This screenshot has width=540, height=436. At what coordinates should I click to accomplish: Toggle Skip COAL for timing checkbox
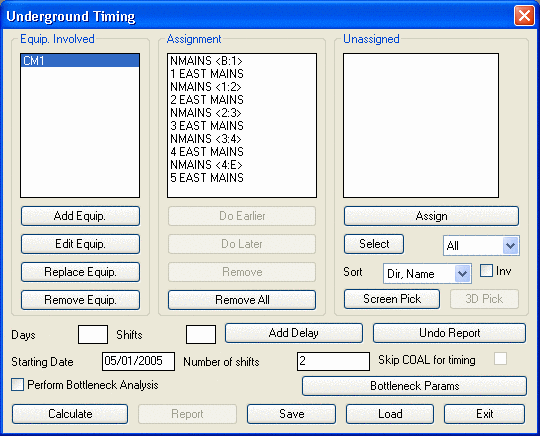[x=500, y=359]
